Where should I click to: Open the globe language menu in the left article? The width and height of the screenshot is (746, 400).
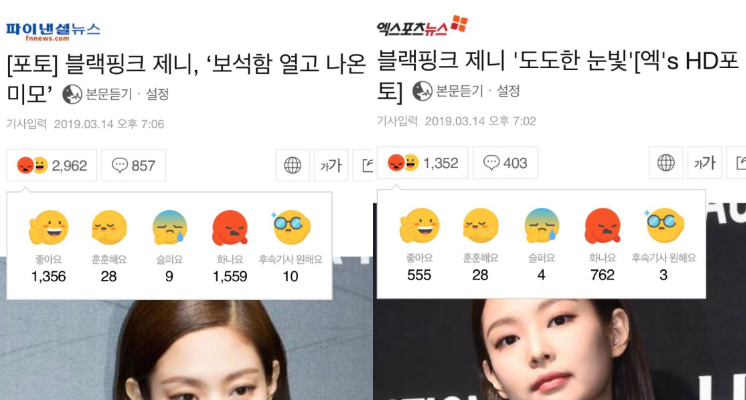(x=293, y=166)
